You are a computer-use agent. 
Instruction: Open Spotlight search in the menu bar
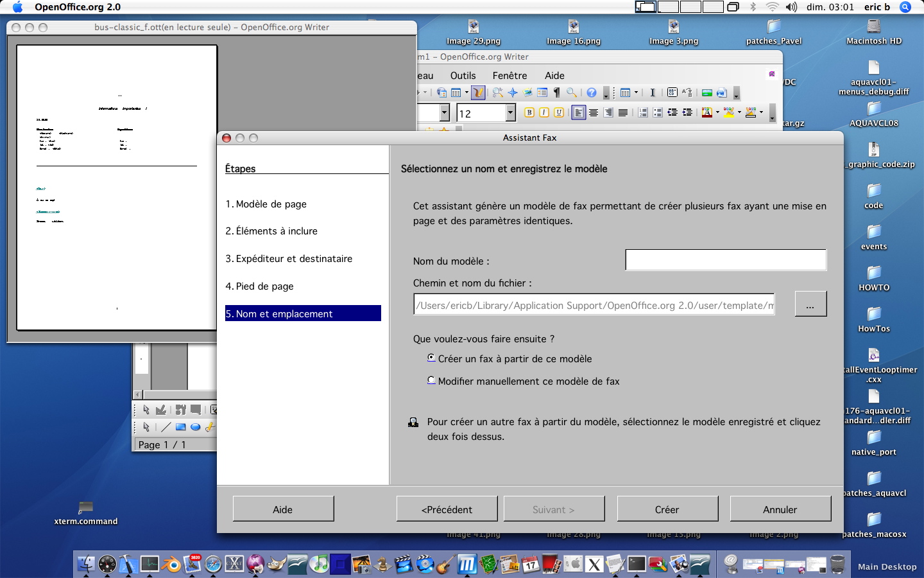click(905, 7)
